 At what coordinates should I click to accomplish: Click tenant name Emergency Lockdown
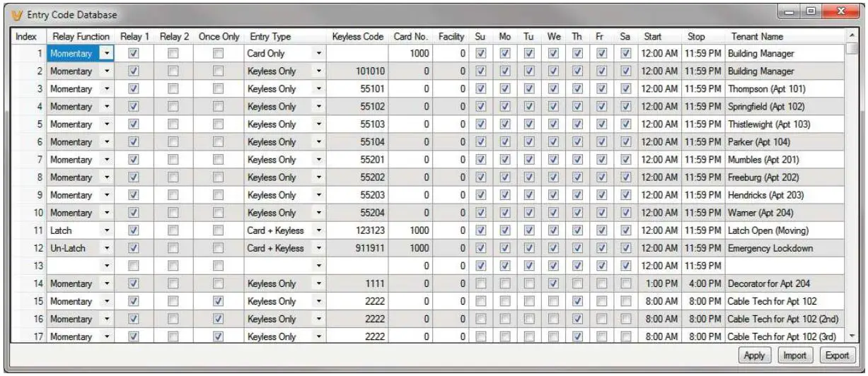(x=770, y=248)
